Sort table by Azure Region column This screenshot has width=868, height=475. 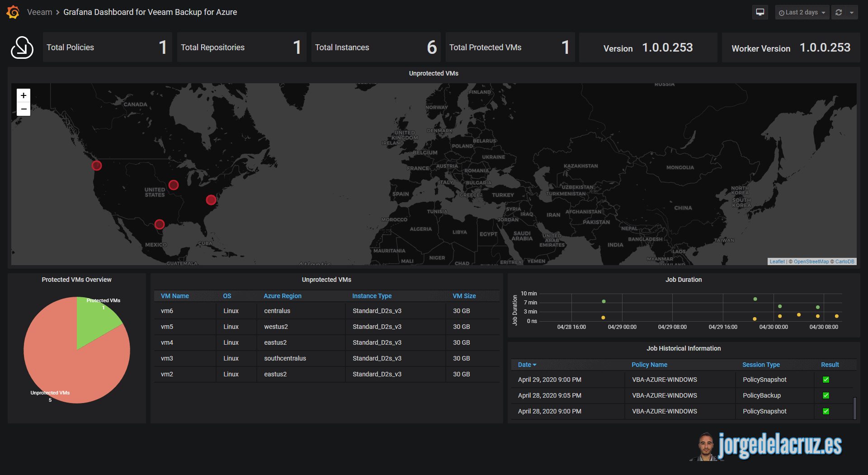(283, 296)
